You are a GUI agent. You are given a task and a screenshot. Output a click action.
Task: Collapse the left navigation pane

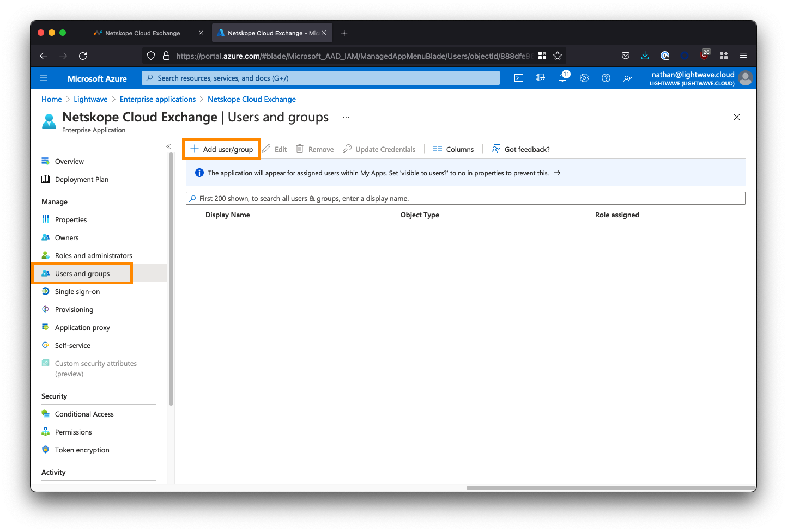(168, 146)
